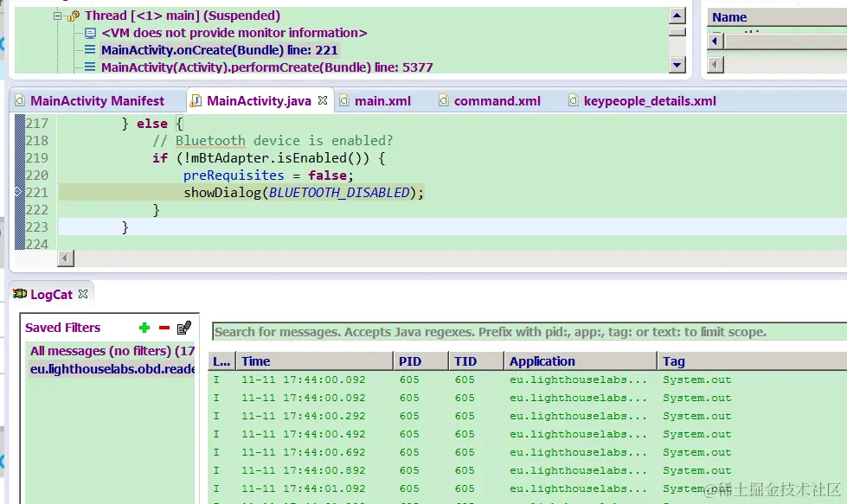Select Thread [<1> main] (Suspended) entry
This screenshot has width=847, height=504.
(x=183, y=16)
